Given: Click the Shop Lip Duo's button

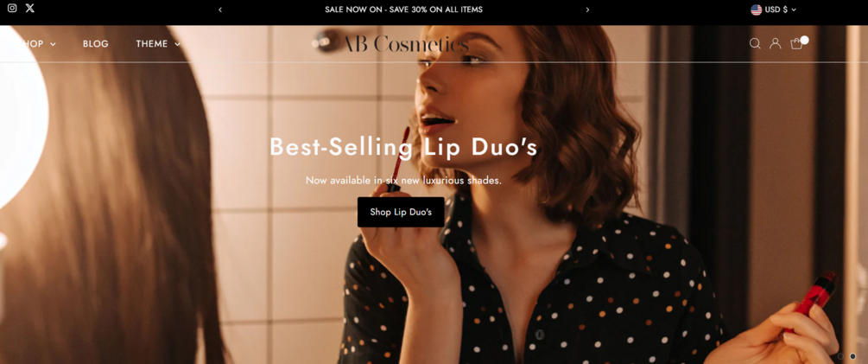Looking at the screenshot, I should coord(401,212).
